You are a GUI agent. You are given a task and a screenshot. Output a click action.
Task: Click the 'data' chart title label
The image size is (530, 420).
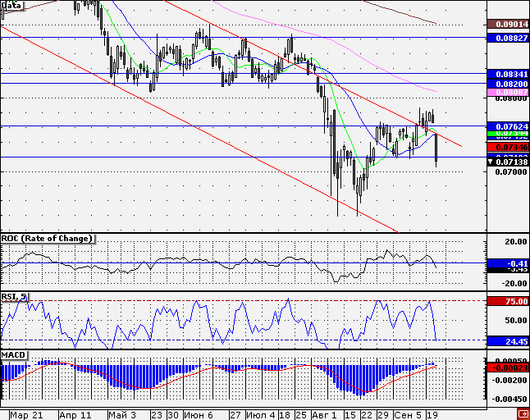click(12, 5)
